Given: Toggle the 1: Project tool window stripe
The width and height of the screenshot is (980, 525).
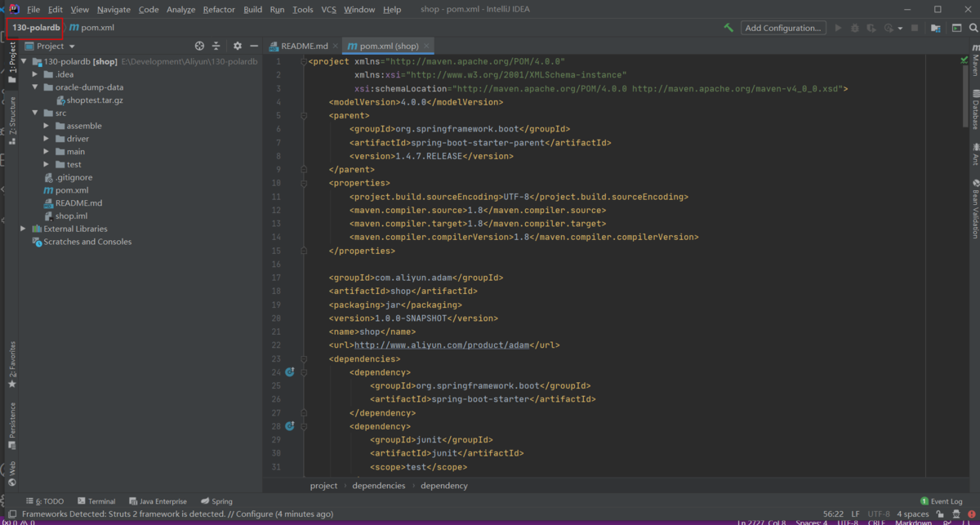Looking at the screenshot, I should pos(11,61).
